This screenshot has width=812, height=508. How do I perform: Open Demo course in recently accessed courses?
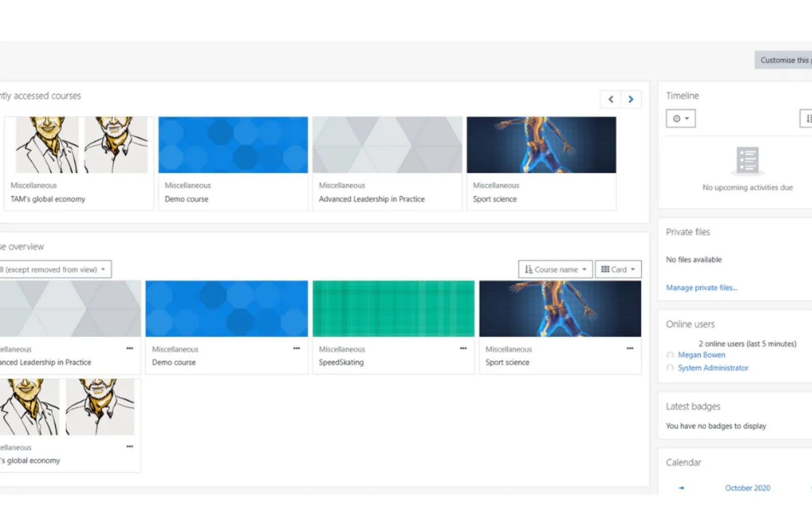pyautogui.click(x=186, y=199)
